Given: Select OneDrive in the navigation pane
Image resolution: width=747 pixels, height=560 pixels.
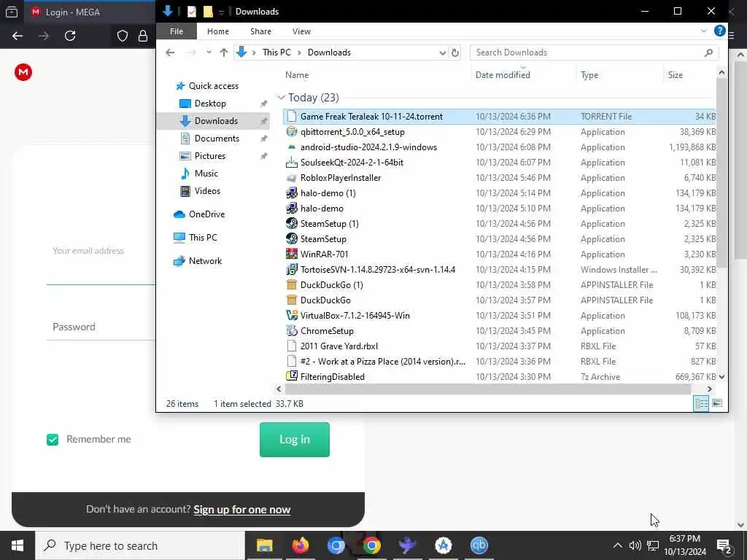Looking at the screenshot, I should coord(206,214).
